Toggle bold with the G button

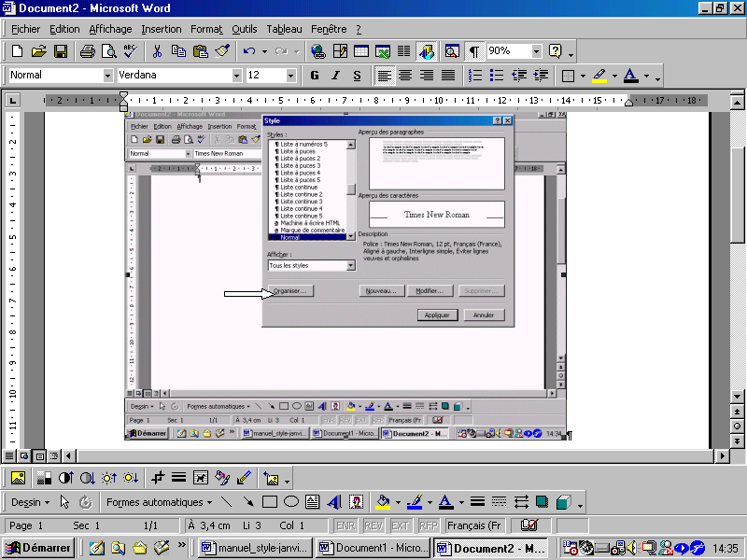click(315, 76)
